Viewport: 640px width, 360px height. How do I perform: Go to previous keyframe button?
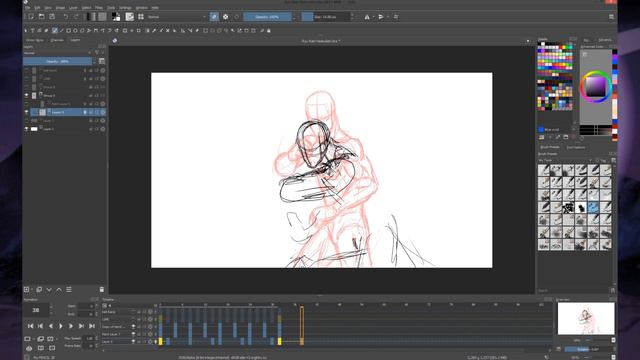coord(40,326)
